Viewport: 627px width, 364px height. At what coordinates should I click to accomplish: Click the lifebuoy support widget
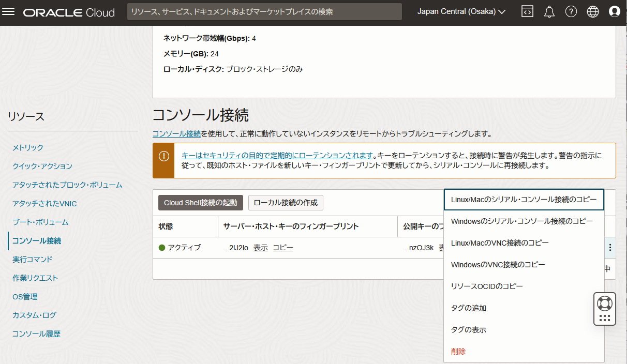[604, 303]
